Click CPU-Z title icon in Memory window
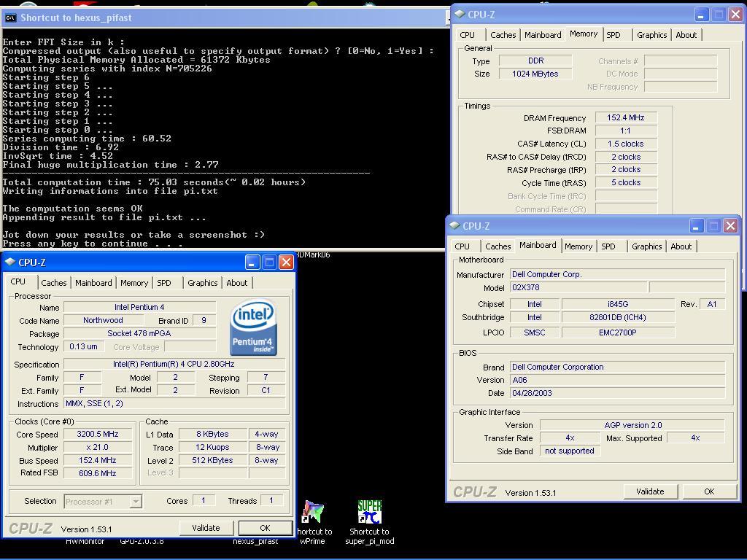 point(460,15)
